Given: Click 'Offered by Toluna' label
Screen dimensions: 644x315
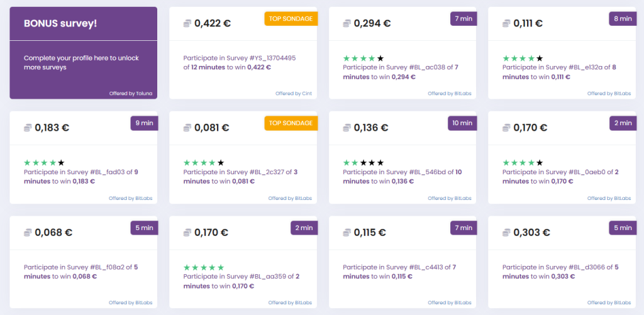Looking at the screenshot, I should pyautogui.click(x=130, y=94).
